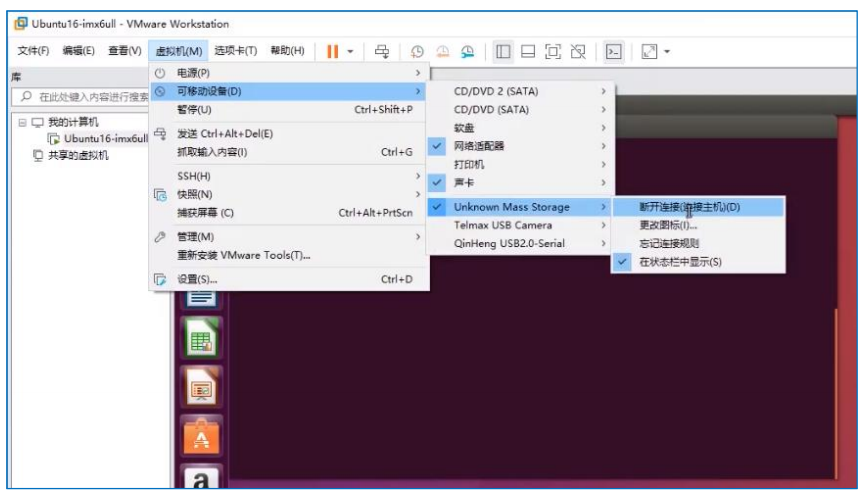Click 忘记连接规则 option
Viewport: 863px width, 491px height.
coord(698,243)
